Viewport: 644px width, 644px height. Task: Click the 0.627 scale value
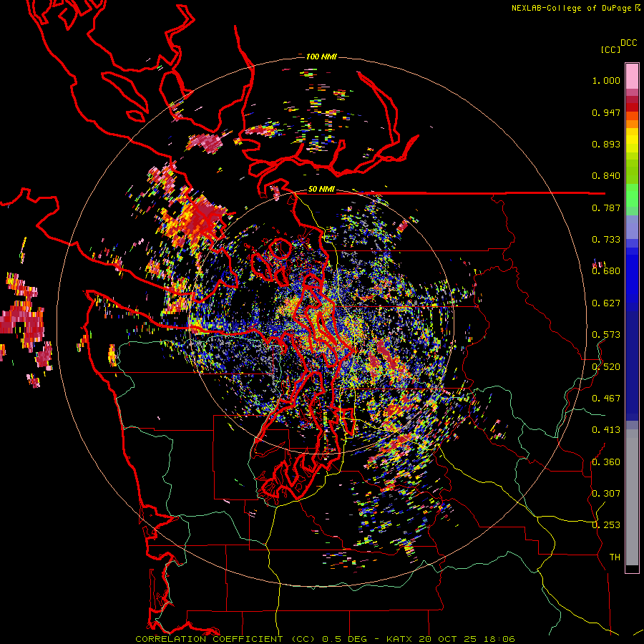606,303
